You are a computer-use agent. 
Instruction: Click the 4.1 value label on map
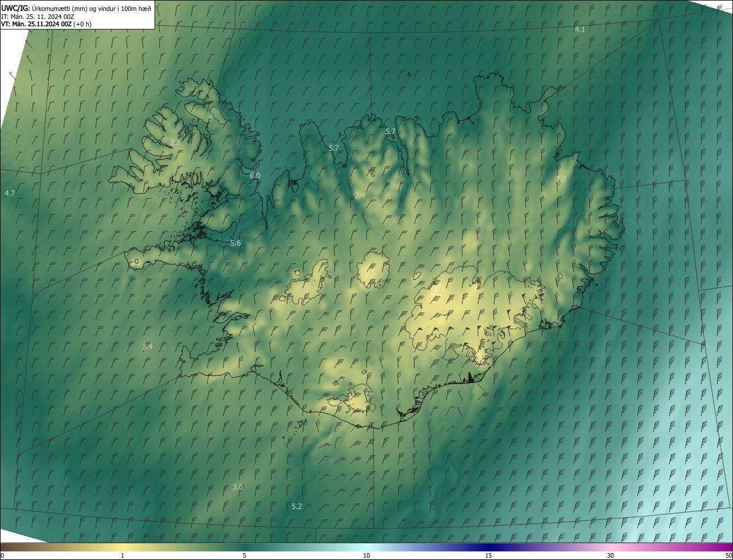point(580,29)
